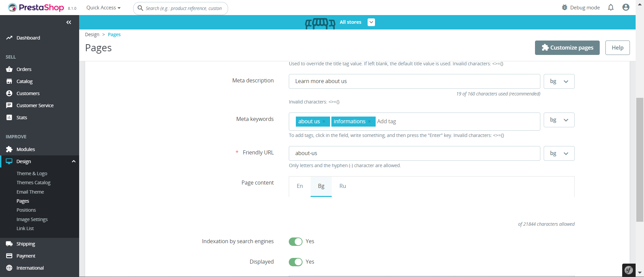Click the Design monitor icon
This screenshot has width=644, height=277.
pos(9,161)
